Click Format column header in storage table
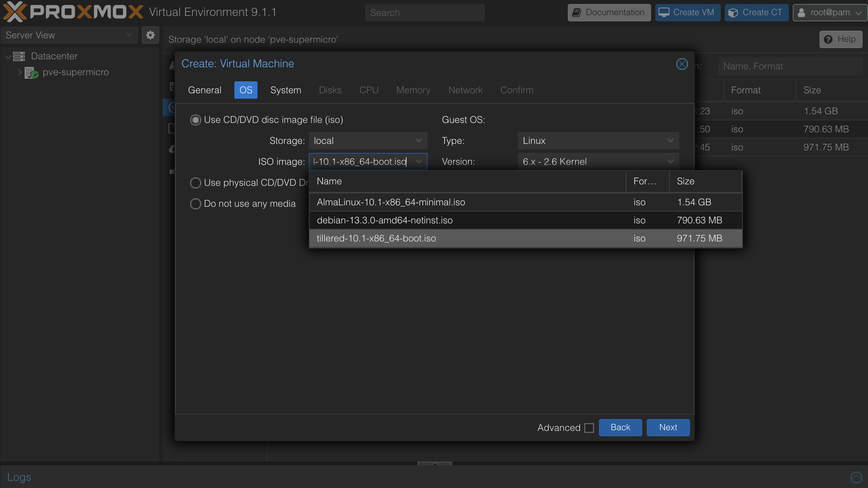 [x=759, y=90]
